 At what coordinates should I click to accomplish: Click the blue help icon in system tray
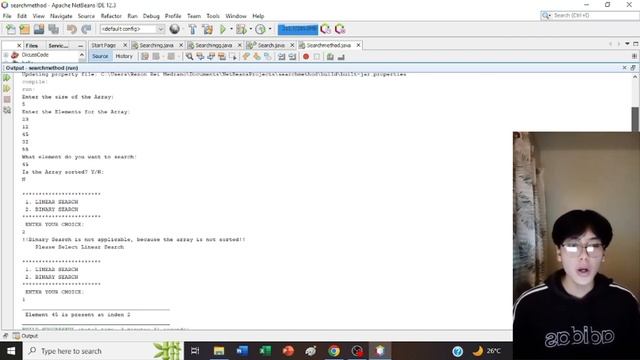tap(458, 351)
